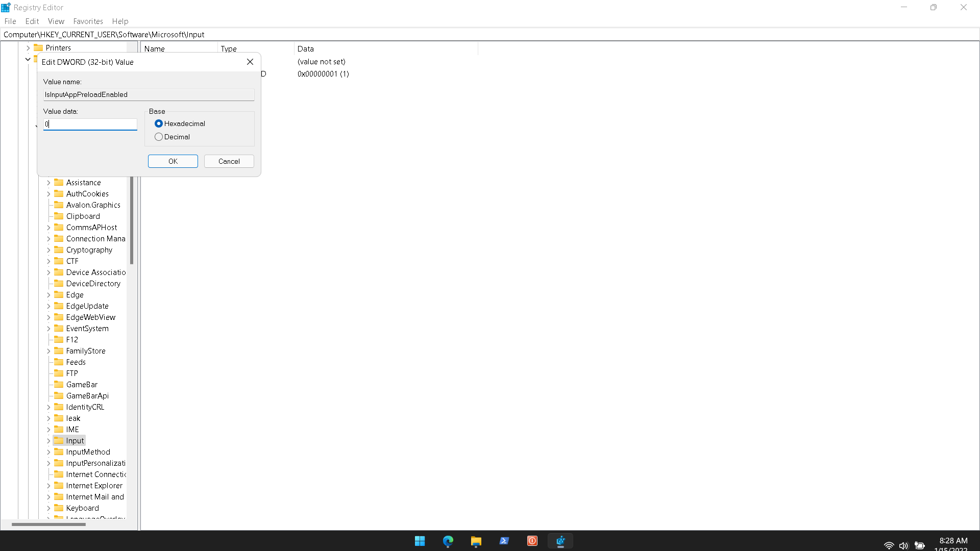Open PowerShell from taskbar
980x551 pixels.
pos(504,541)
